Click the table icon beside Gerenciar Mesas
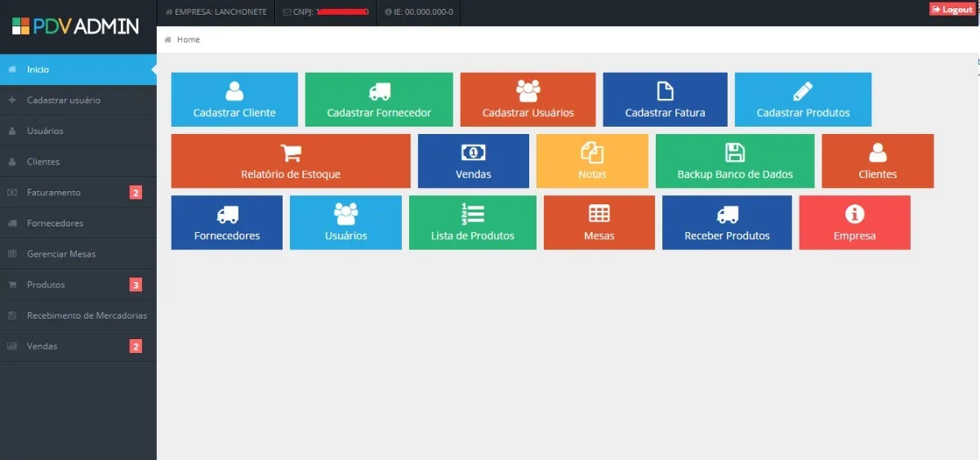Screen dimensions: 980x460 point(12,254)
